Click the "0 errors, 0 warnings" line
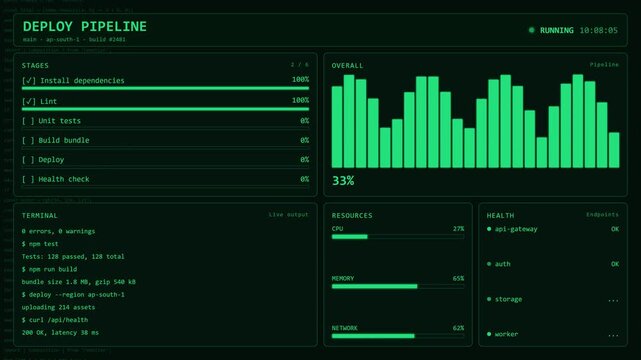The height and width of the screenshot is (360, 641). [58, 231]
